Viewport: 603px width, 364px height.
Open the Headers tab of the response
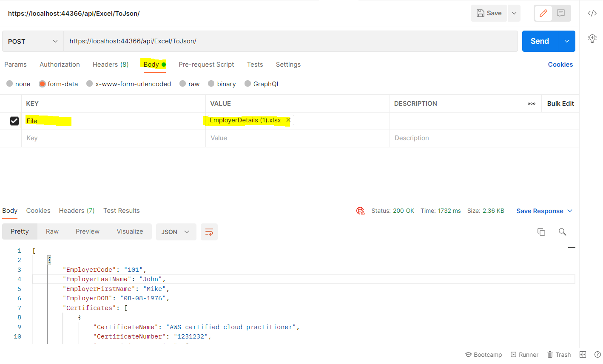[x=77, y=210]
